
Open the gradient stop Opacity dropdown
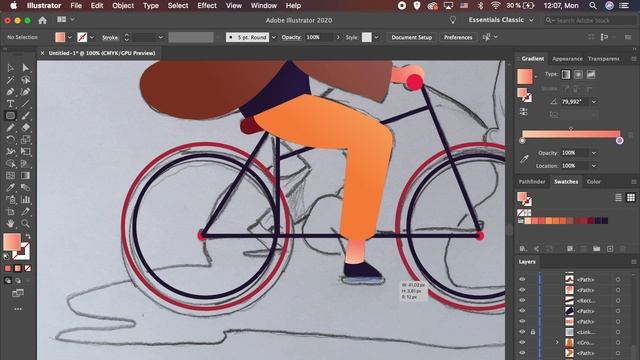[593, 153]
